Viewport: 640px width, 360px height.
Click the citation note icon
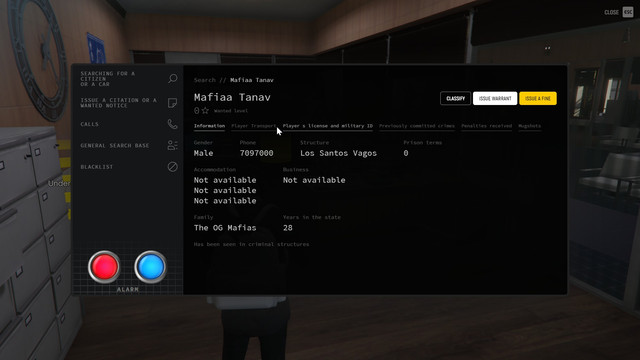point(173,103)
